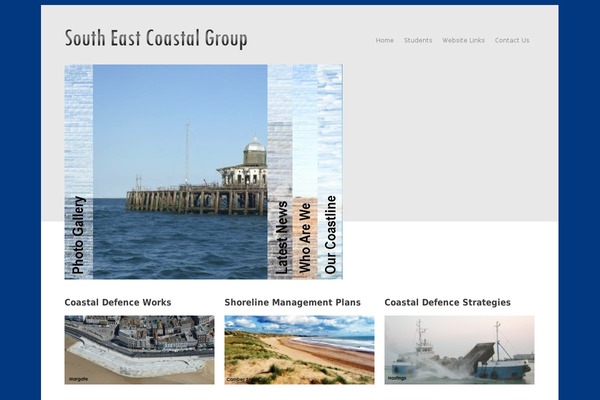This screenshot has width=600, height=400.
Task: Go to the Students page
Action: point(418,40)
